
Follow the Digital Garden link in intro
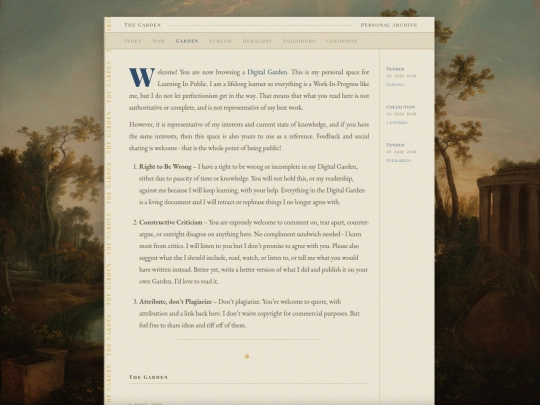pyautogui.click(x=267, y=72)
